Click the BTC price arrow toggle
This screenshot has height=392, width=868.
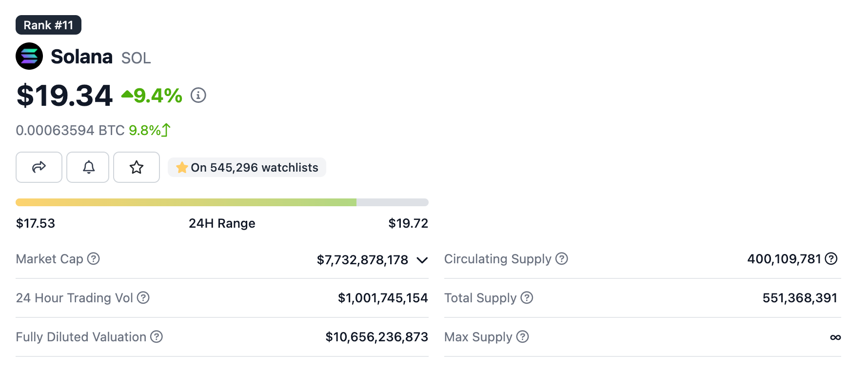pyautogui.click(x=166, y=130)
